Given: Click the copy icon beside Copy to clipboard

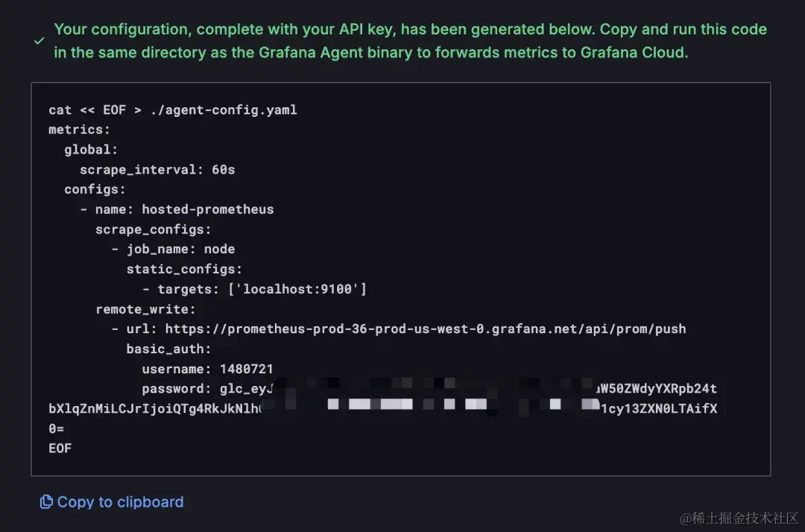Looking at the screenshot, I should point(46,502).
